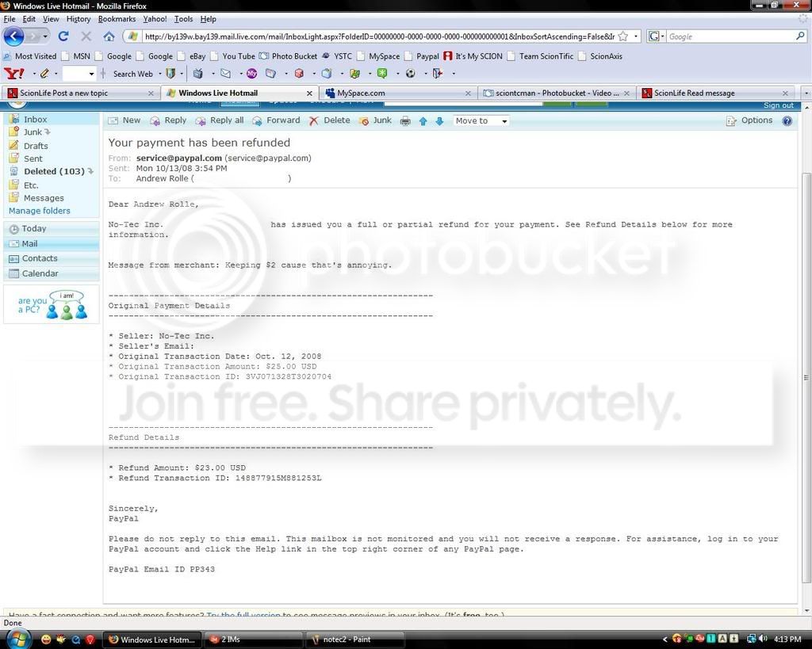812x649 pixels.
Task: Open the Bookmarks menu
Action: pyautogui.click(x=117, y=19)
